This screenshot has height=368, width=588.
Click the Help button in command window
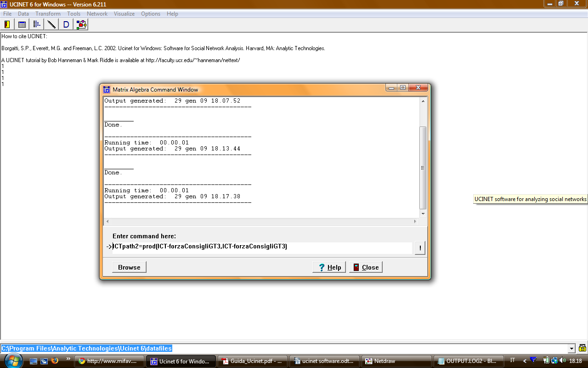tap(329, 267)
